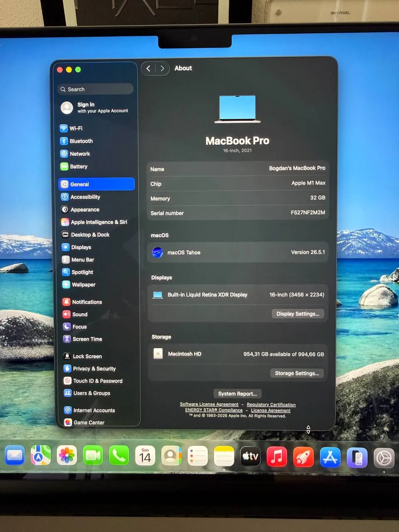Select General in the sidebar

[96, 184]
